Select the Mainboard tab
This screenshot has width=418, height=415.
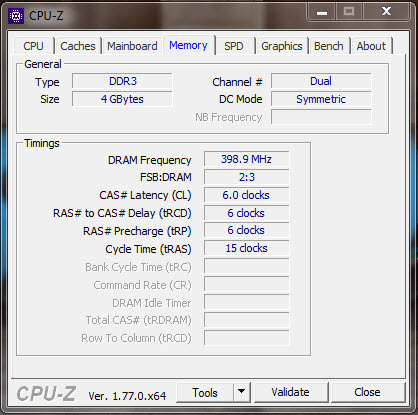click(132, 46)
